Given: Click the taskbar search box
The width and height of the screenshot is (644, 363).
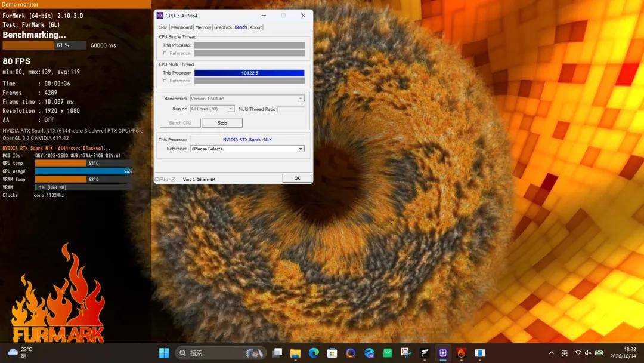Looking at the screenshot, I should (221, 353).
